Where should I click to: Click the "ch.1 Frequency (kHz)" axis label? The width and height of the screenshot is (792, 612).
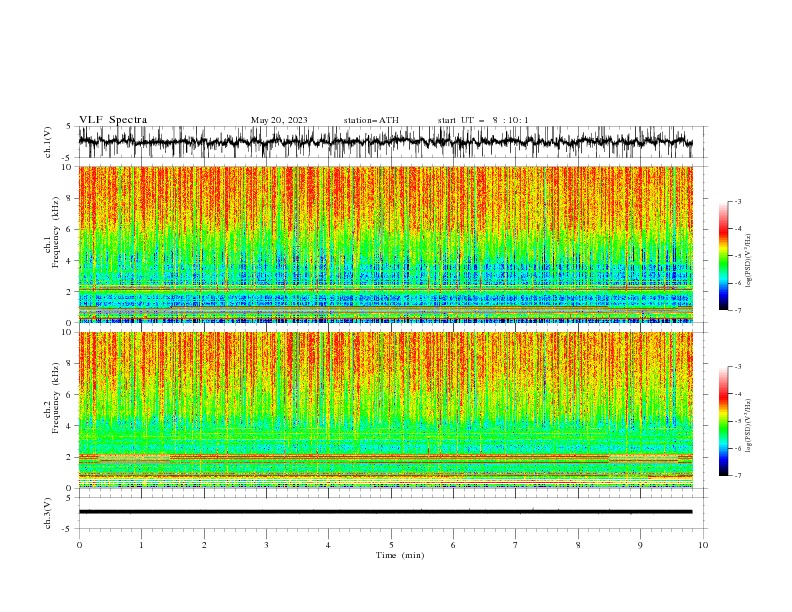[52, 232]
